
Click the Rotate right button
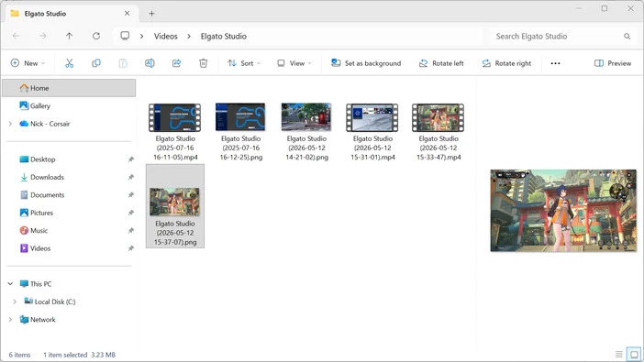coord(506,63)
